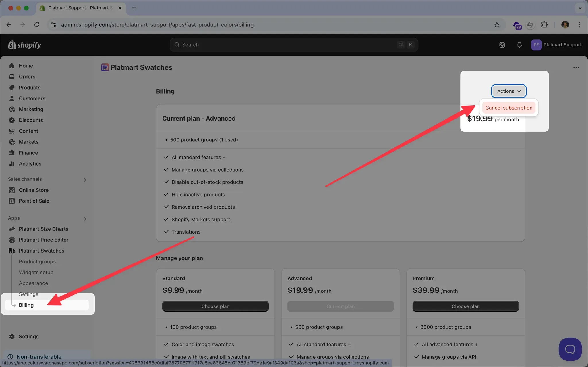588x367 pixels.
Task: Click the disabled Current plan button
Action: (x=341, y=306)
